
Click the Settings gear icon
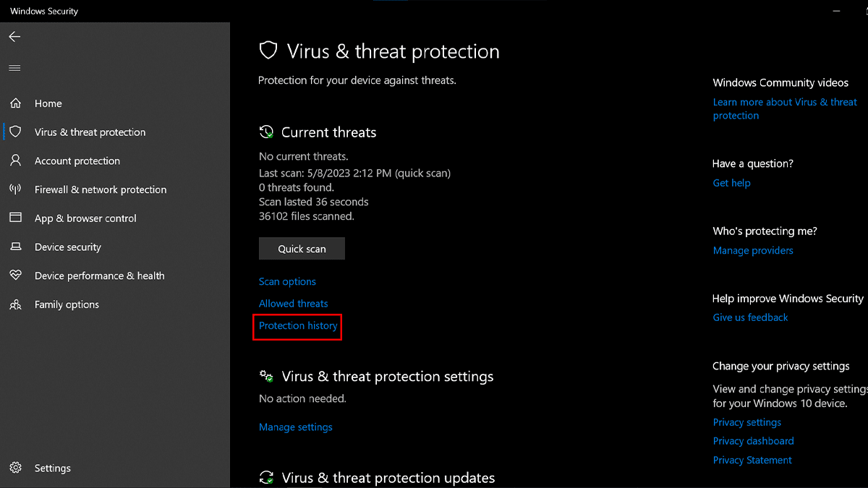(15, 468)
